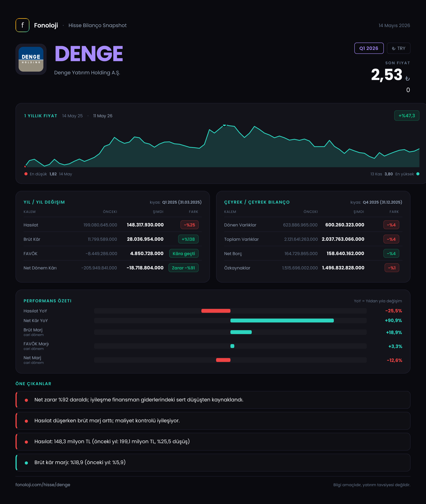Click the 'Zarar -%91' badge
Viewport: 426px width, 504px height.
pos(184,268)
